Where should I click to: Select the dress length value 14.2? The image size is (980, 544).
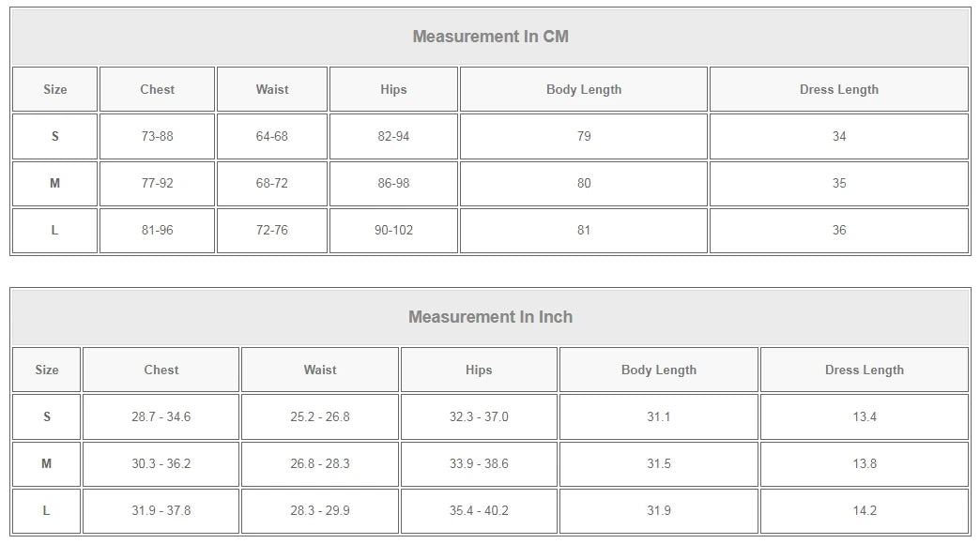tap(864, 510)
